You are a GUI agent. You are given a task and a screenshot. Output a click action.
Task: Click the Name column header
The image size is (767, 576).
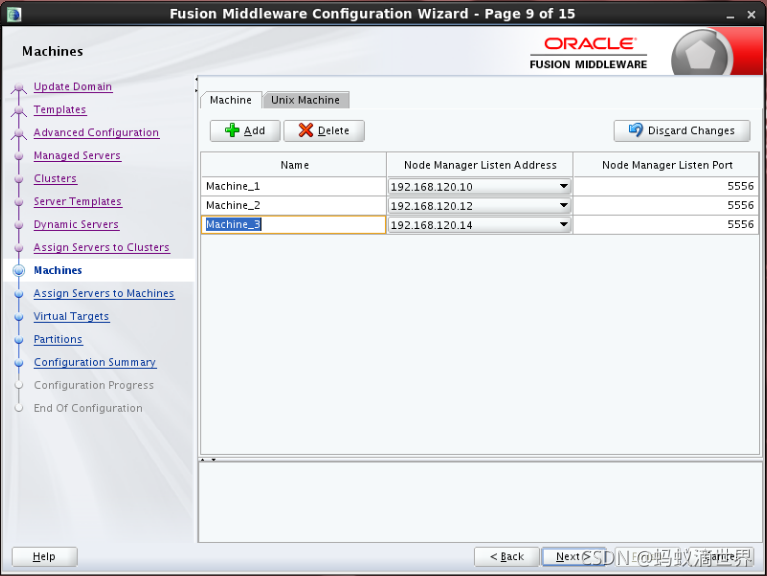tap(294, 165)
